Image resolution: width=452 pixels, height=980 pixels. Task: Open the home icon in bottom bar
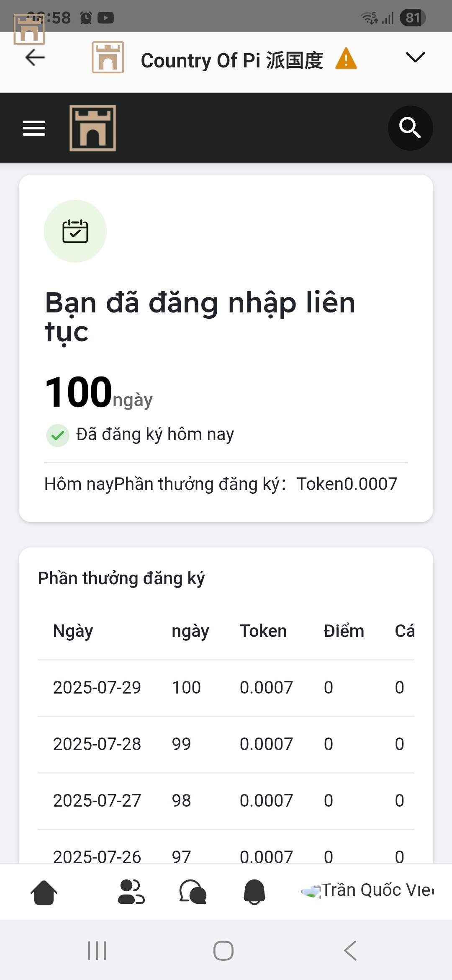[x=44, y=892]
